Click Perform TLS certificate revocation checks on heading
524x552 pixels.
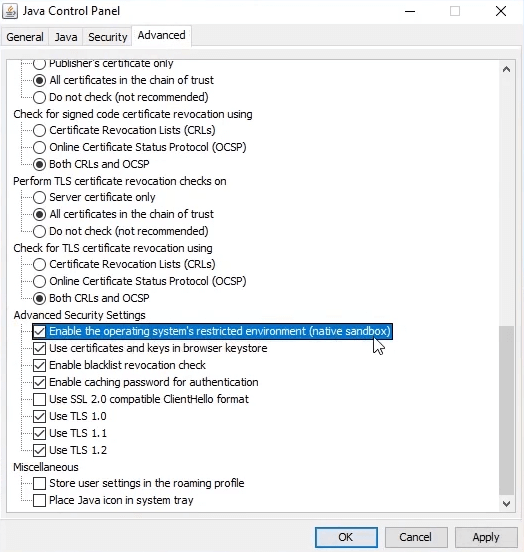[120, 181]
